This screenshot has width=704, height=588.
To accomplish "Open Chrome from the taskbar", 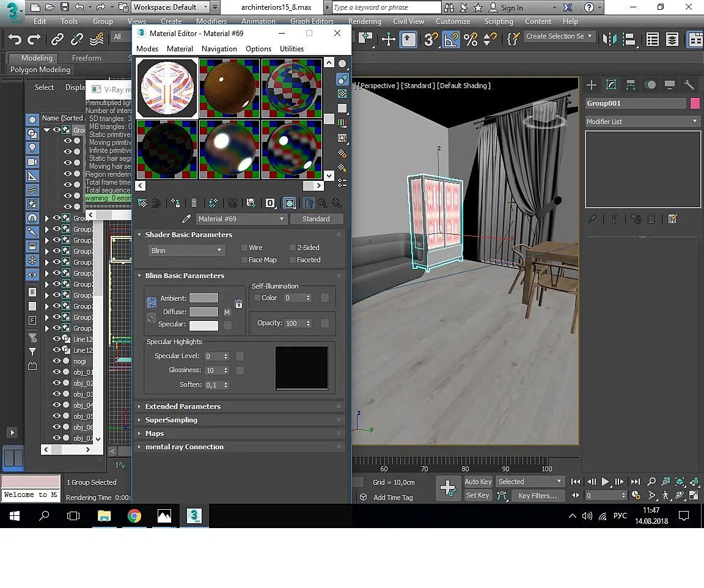I will pos(134,516).
